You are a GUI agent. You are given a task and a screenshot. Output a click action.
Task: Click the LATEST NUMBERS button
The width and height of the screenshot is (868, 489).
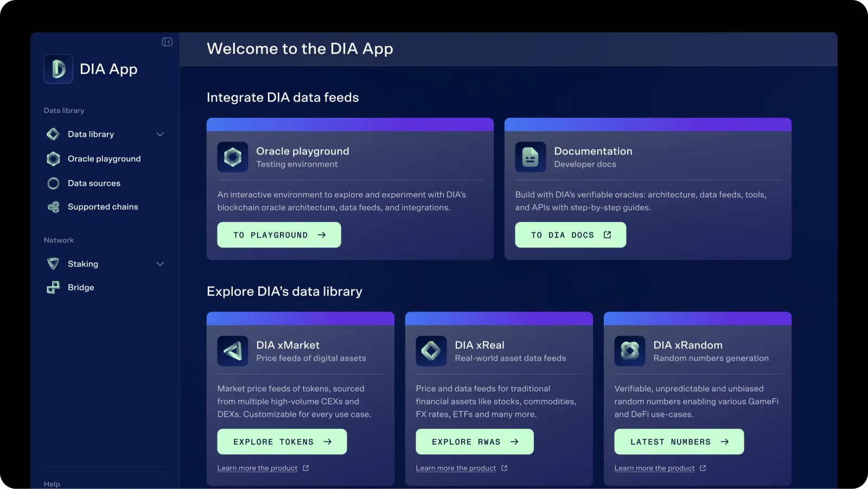(679, 442)
